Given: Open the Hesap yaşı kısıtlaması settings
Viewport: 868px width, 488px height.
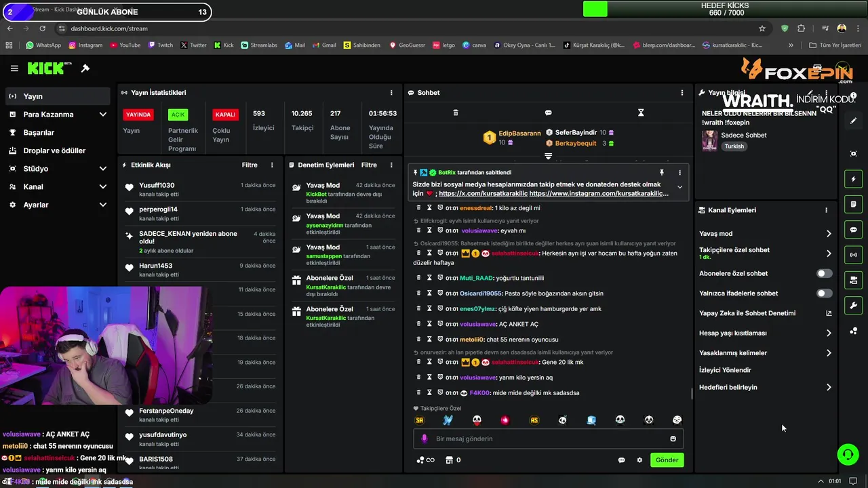Looking at the screenshot, I should click(x=766, y=333).
